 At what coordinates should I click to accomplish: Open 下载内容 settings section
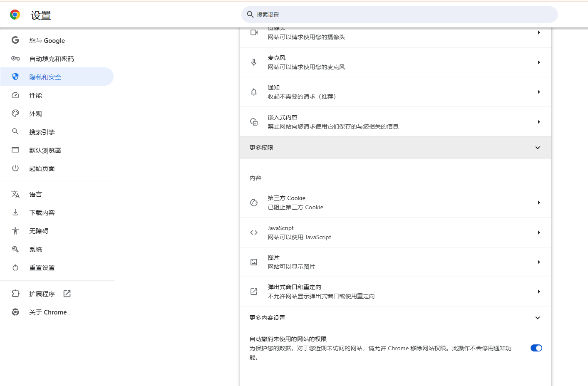pos(57,213)
